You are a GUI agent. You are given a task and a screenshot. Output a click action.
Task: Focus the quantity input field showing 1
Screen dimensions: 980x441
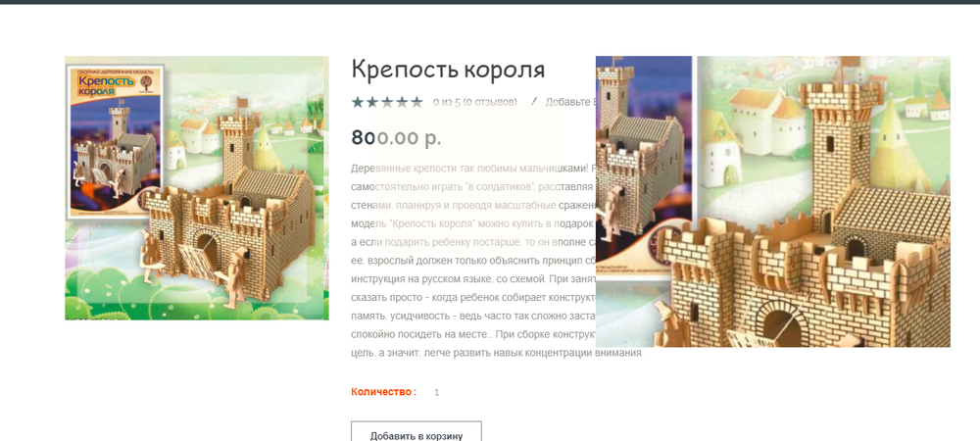point(437,392)
